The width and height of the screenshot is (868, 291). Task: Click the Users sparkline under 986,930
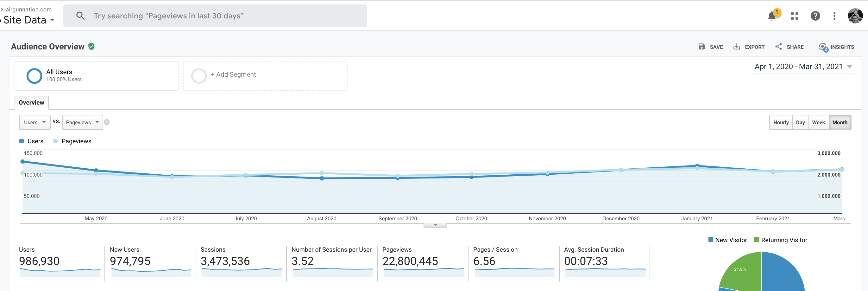pos(60,272)
